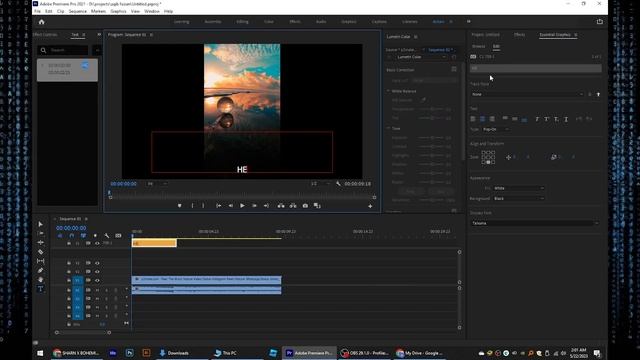The width and height of the screenshot is (640, 360).
Task: Open program monitor playback resolution dropdown
Action: click(x=319, y=184)
